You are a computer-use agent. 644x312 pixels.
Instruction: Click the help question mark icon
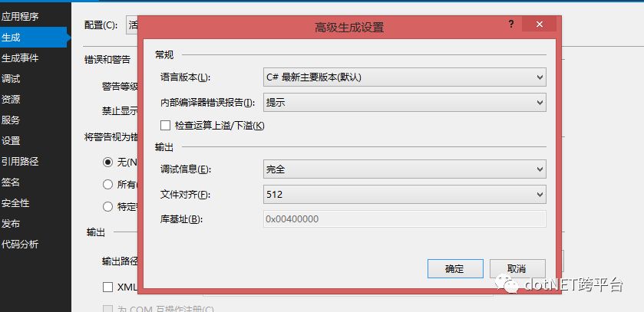click(511, 25)
